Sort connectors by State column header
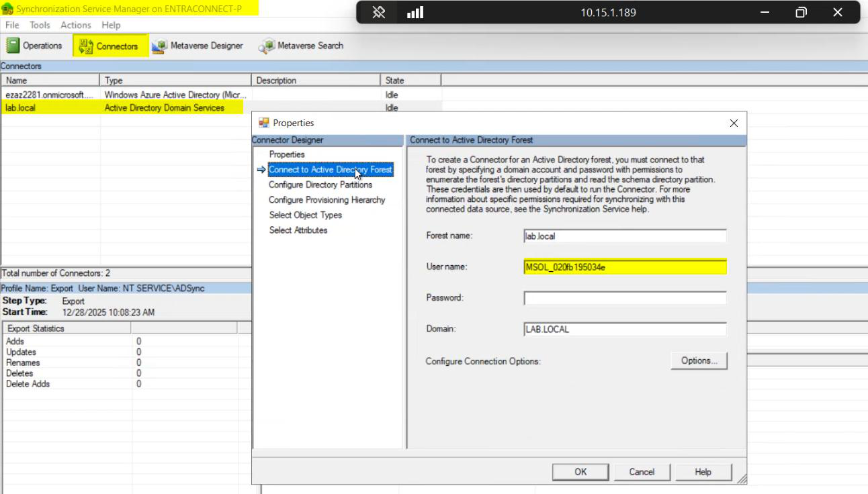The width and height of the screenshot is (868, 494). (410, 81)
